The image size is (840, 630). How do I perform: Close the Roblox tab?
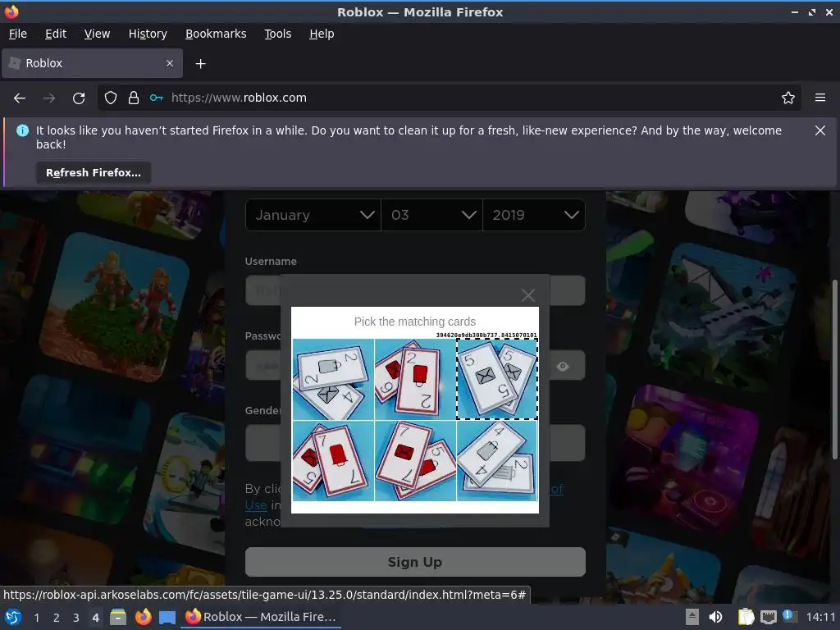170,63
